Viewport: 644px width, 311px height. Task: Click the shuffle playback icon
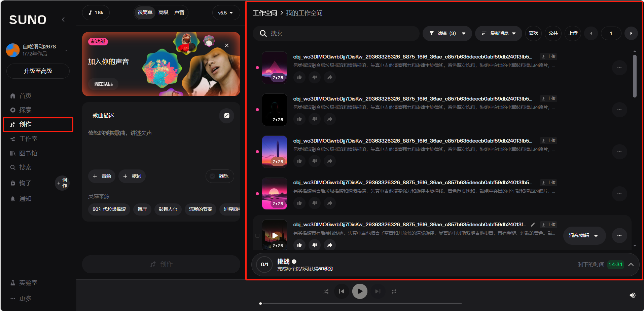click(x=326, y=291)
